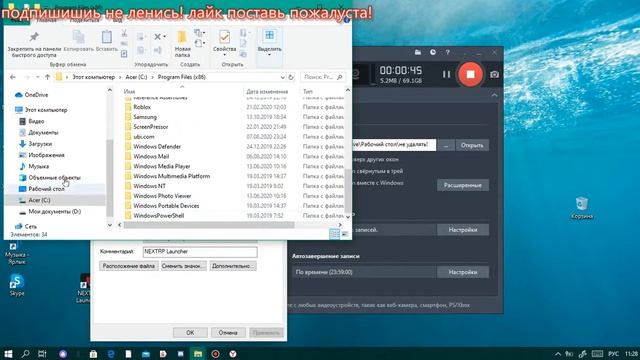The width and height of the screenshot is (640, 360).
Task: Switch Explorer to details view using status bar icon
Action: click(334, 234)
